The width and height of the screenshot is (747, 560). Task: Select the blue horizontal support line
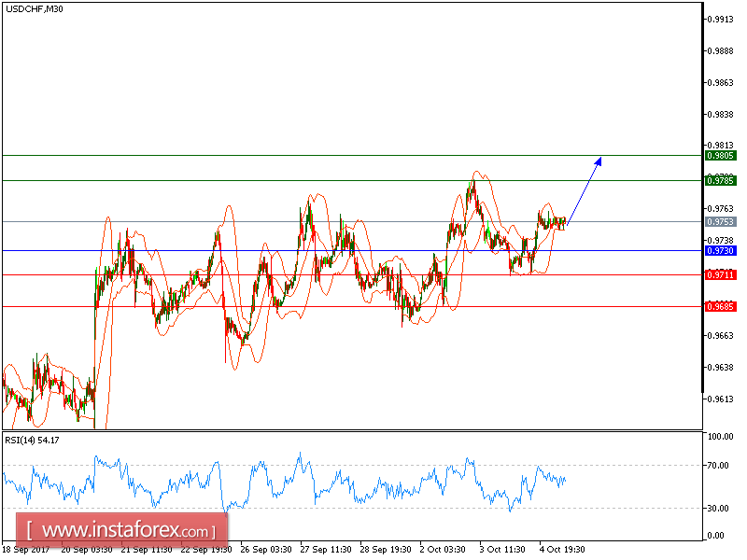pyautogui.click(x=373, y=249)
